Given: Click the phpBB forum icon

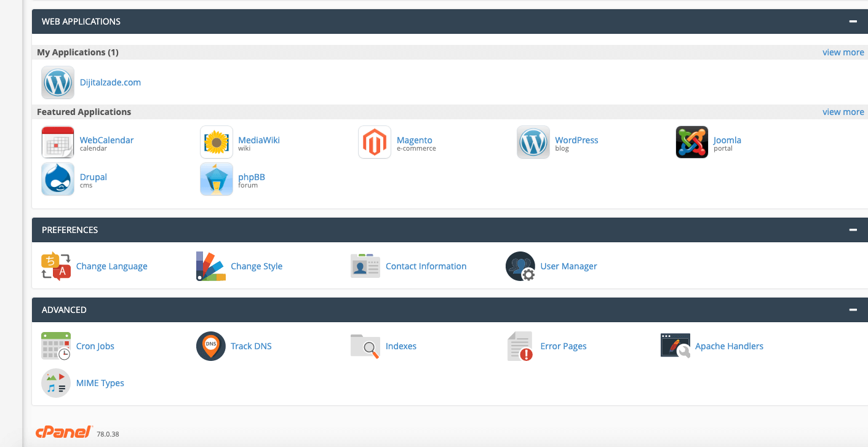Looking at the screenshot, I should point(217,179).
